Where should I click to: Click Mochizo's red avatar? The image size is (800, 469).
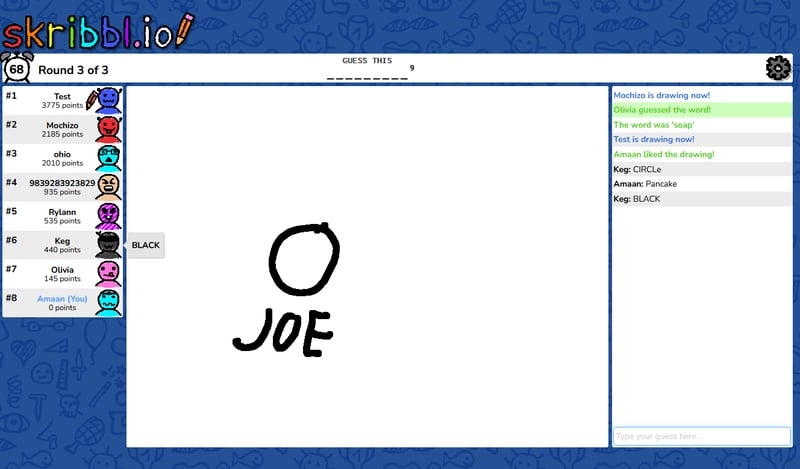109,129
